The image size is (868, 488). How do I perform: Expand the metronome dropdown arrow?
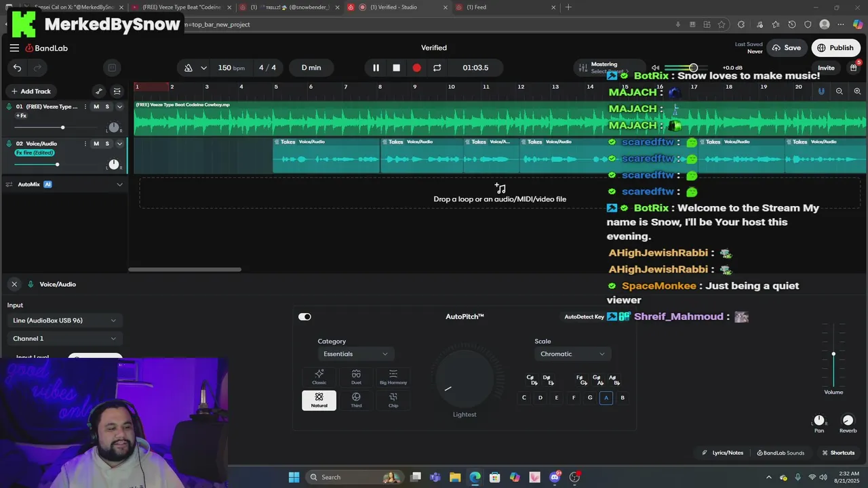click(x=203, y=68)
